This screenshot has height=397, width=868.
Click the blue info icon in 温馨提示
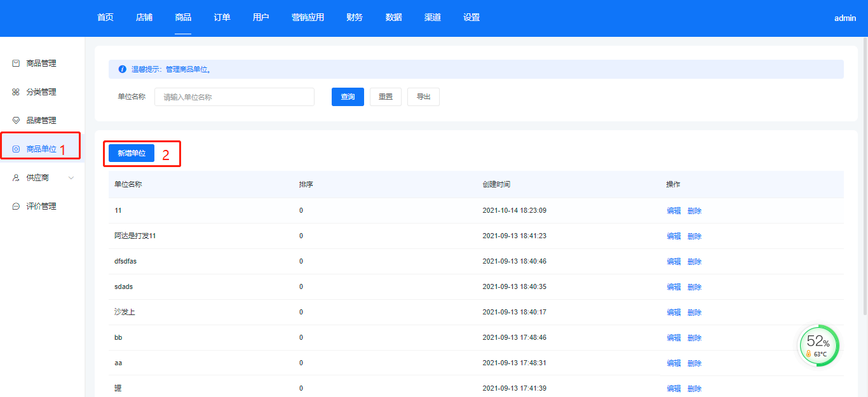[x=123, y=69]
